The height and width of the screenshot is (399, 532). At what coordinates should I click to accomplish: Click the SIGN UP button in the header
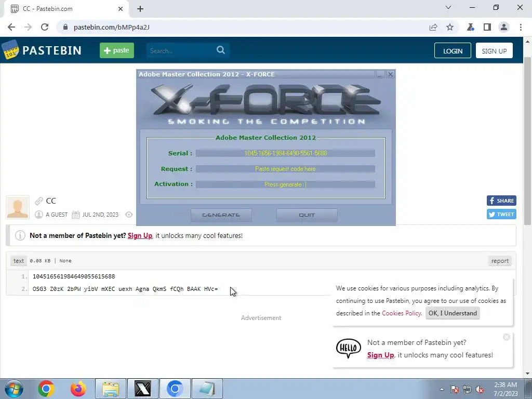(494, 50)
